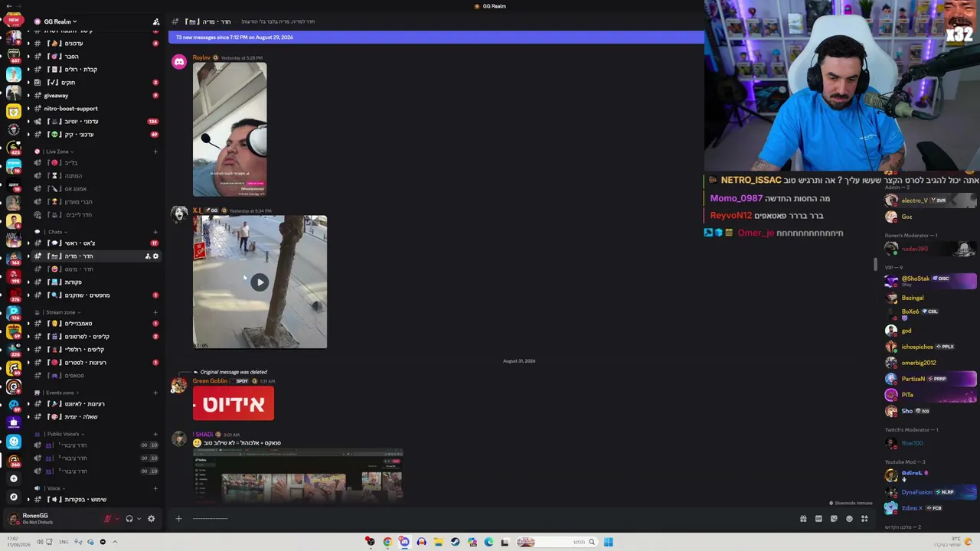
Task: Select member omerbig2012 in the member list
Action: 930,363
